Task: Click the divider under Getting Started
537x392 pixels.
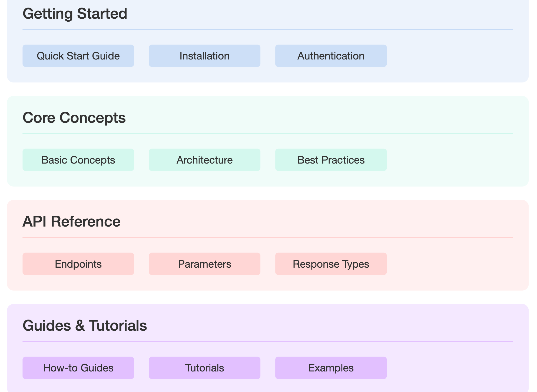Action: pyautogui.click(x=268, y=30)
